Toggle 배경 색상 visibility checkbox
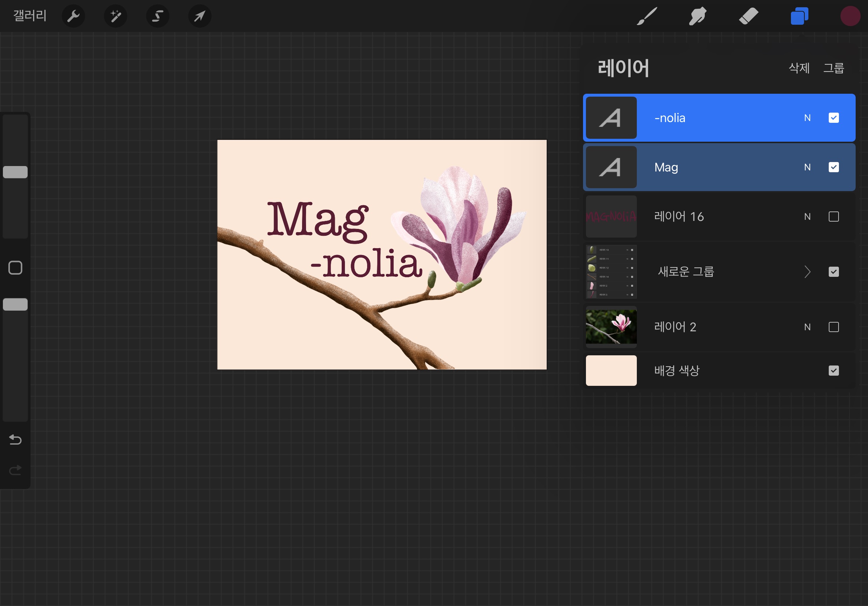This screenshot has height=606, width=868. [833, 370]
